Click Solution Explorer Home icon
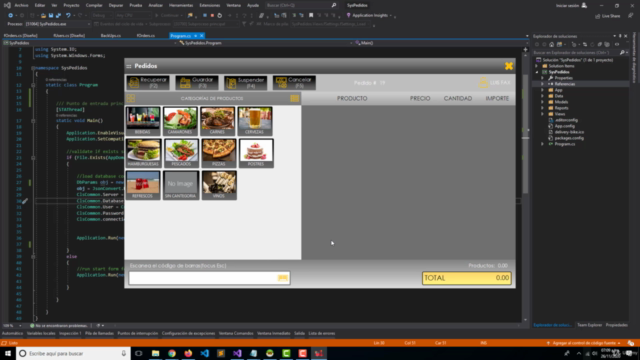This screenshot has height=360, width=640. [551, 44]
